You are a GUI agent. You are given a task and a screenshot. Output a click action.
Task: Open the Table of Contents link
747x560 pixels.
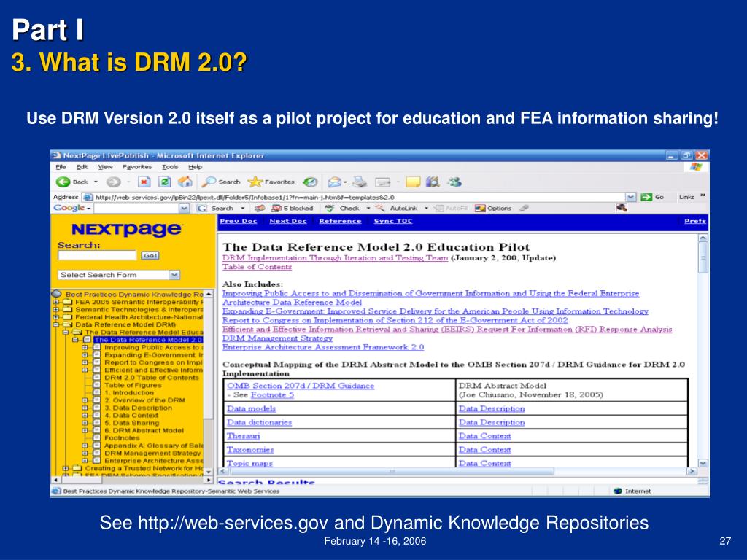coord(257,267)
